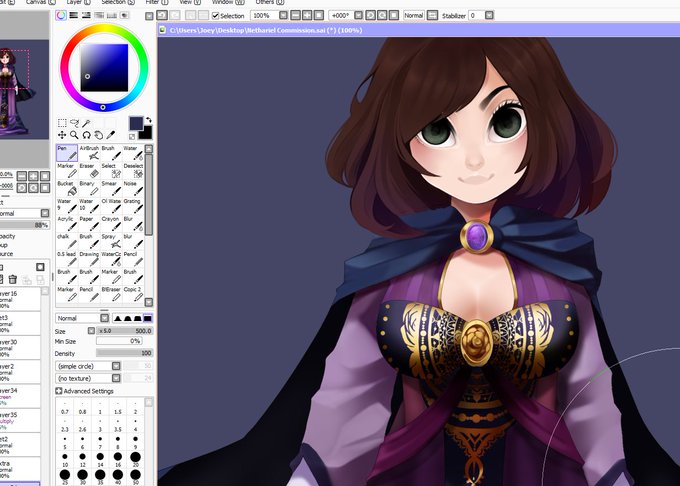Viewport: 680px width, 486px height.
Task: Click the undo arrow in toolbar
Action: coord(162,15)
